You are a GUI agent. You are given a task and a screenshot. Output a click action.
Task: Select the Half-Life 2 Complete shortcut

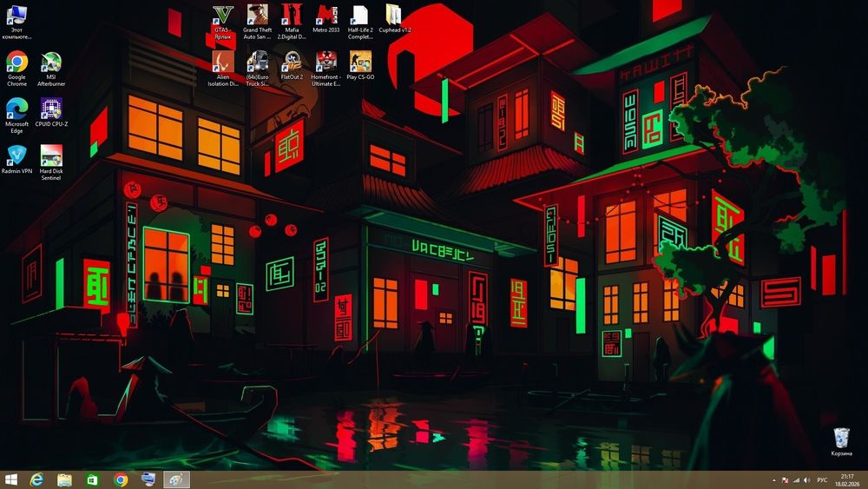click(x=360, y=22)
